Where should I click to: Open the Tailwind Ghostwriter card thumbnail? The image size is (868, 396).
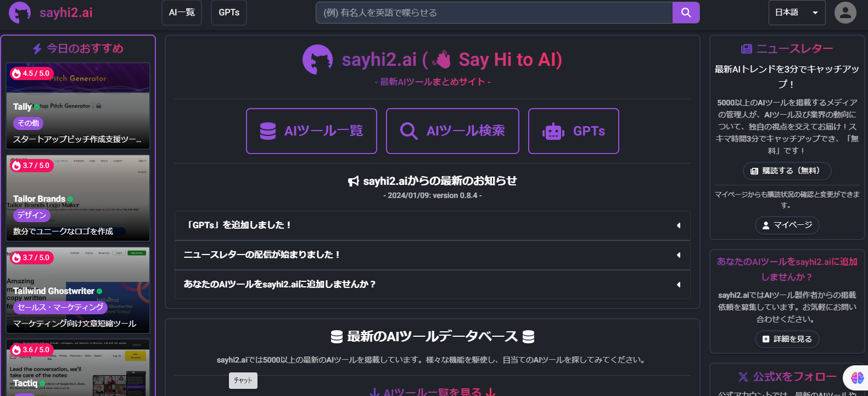click(78, 290)
